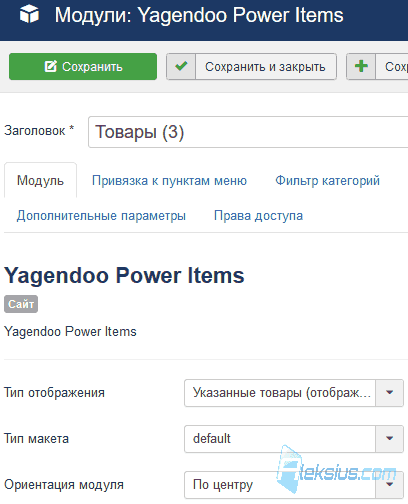Screen dimensions: 408x504
Task: Click the Yagendoo Power Items description text
Action: tap(70, 332)
